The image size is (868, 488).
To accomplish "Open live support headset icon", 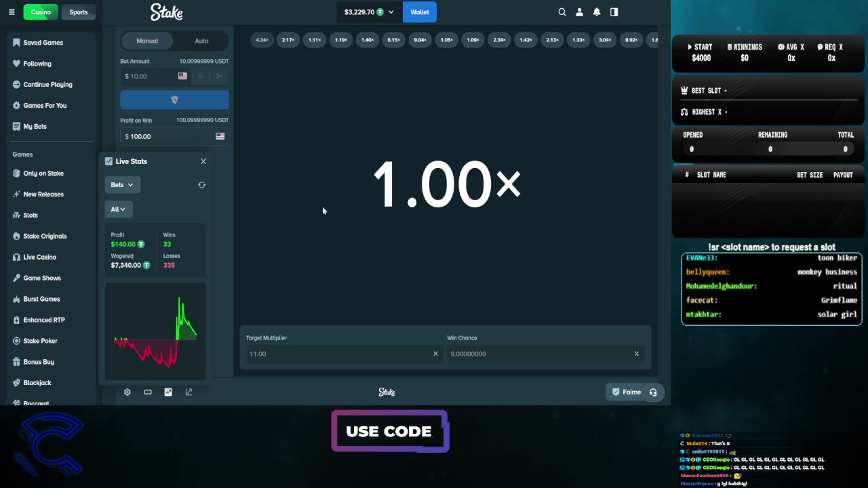I will click(653, 392).
